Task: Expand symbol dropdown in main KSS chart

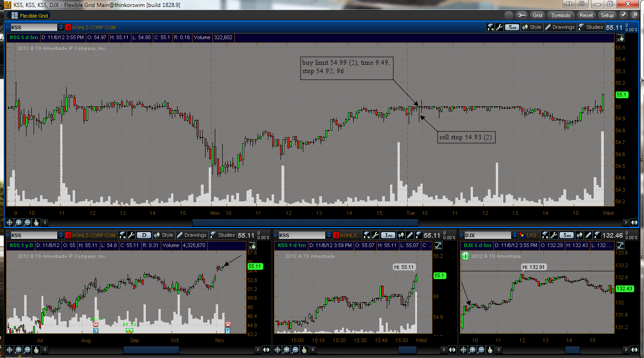Action: point(61,28)
